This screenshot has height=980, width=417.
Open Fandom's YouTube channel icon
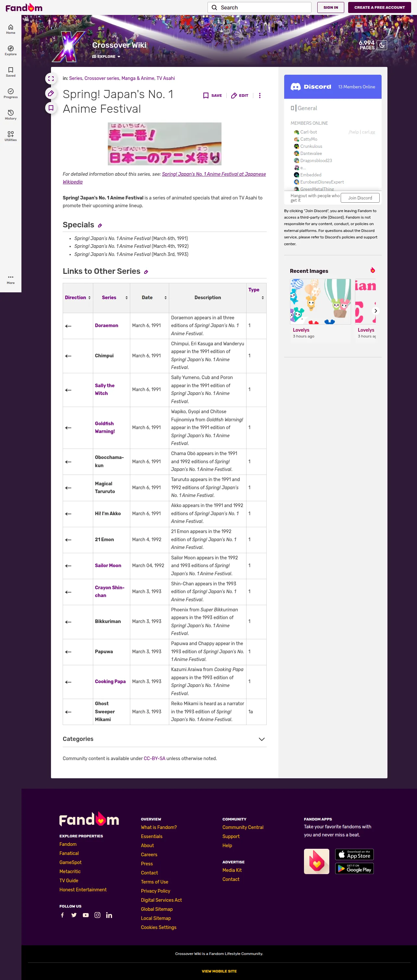[86, 915]
